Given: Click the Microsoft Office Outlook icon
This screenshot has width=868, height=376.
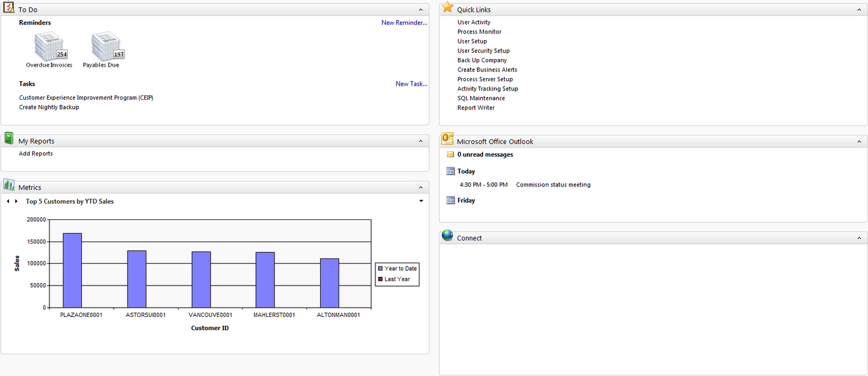Looking at the screenshot, I should [448, 139].
